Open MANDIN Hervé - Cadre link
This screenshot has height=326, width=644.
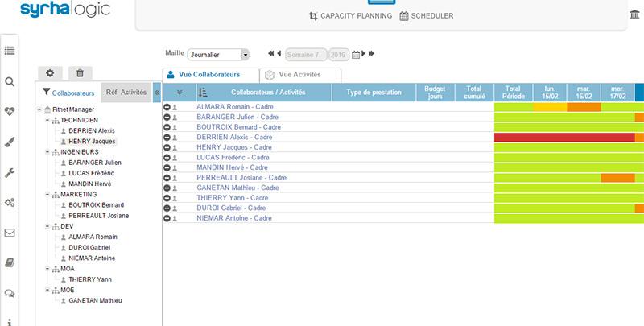click(x=232, y=167)
